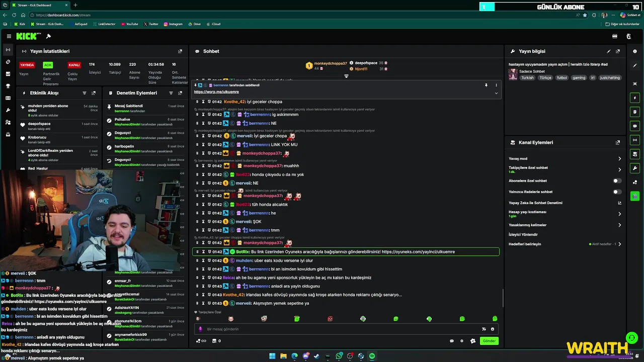The width and height of the screenshot is (644, 362).
Task: Open the three-dot menu of the pinned message
Action: (x=496, y=85)
